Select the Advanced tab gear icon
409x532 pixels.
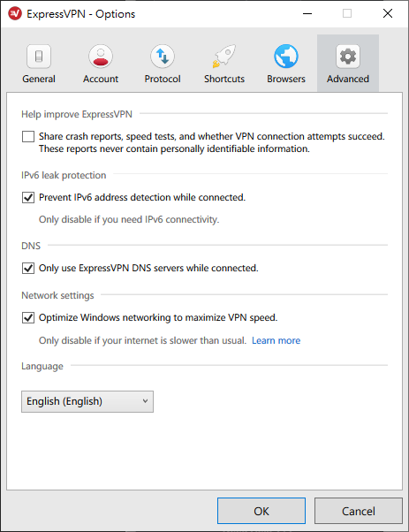(x=348, y=57)
